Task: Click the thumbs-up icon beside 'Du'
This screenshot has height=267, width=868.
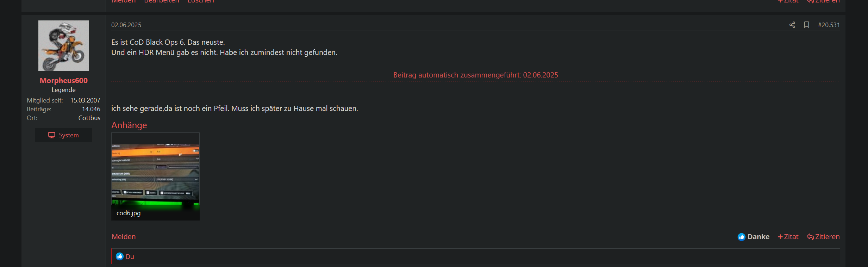Action: click(120, 256)
